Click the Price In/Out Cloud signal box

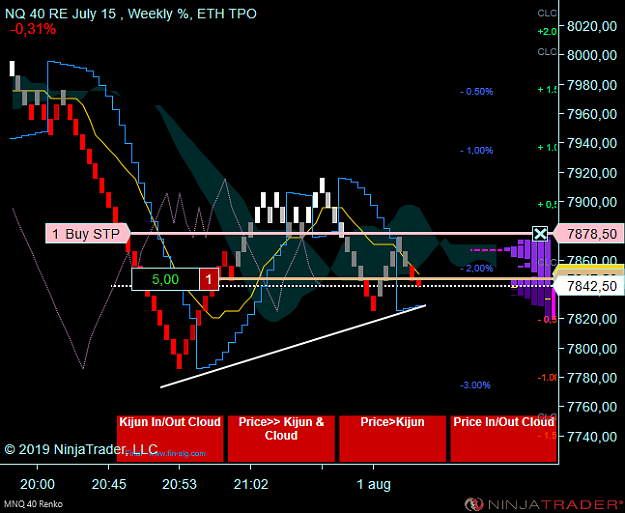503,438
